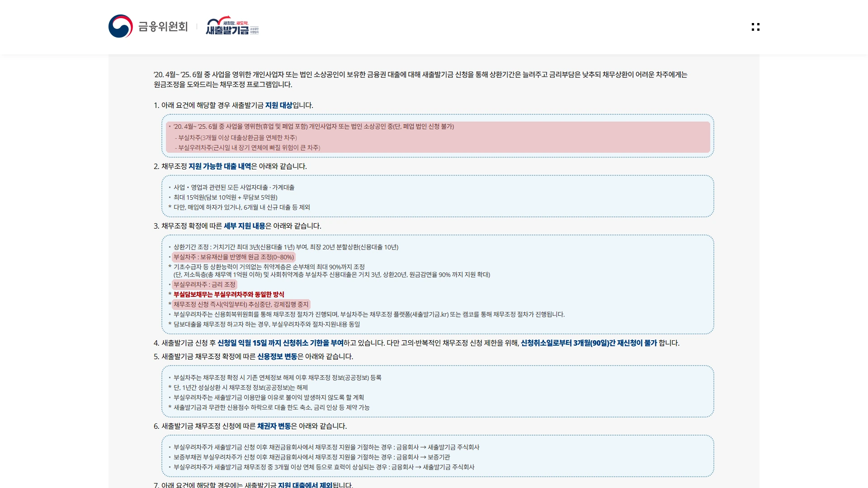Click line '부실차주는 채무조정 확정 시 기존 연체정보 해제 이후'

(x=278, y=378)
